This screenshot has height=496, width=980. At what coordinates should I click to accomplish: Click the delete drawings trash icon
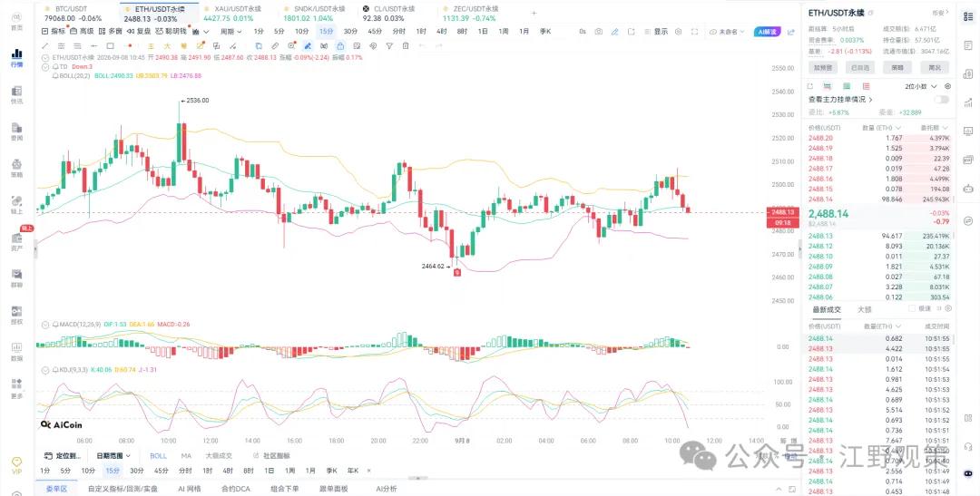pos(406,45)
